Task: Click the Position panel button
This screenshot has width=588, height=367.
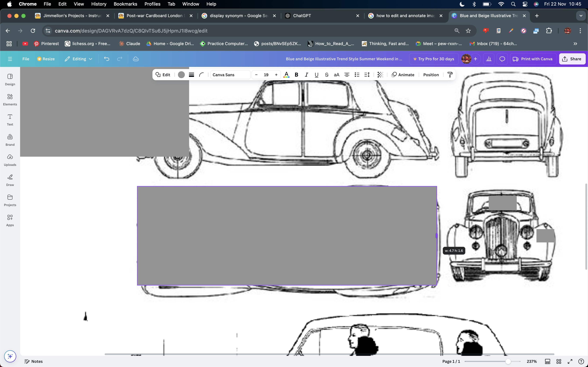Action: [x=431, y=75]
